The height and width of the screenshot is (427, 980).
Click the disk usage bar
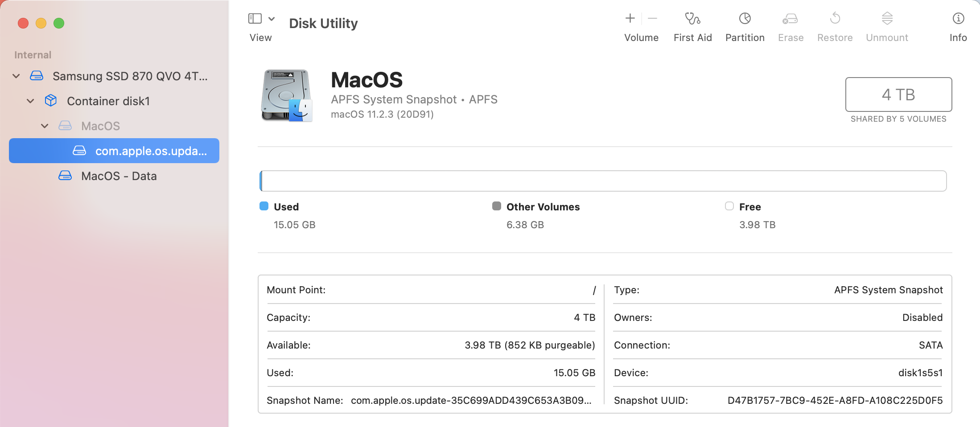pyautogui.click(x=603, y=181)
